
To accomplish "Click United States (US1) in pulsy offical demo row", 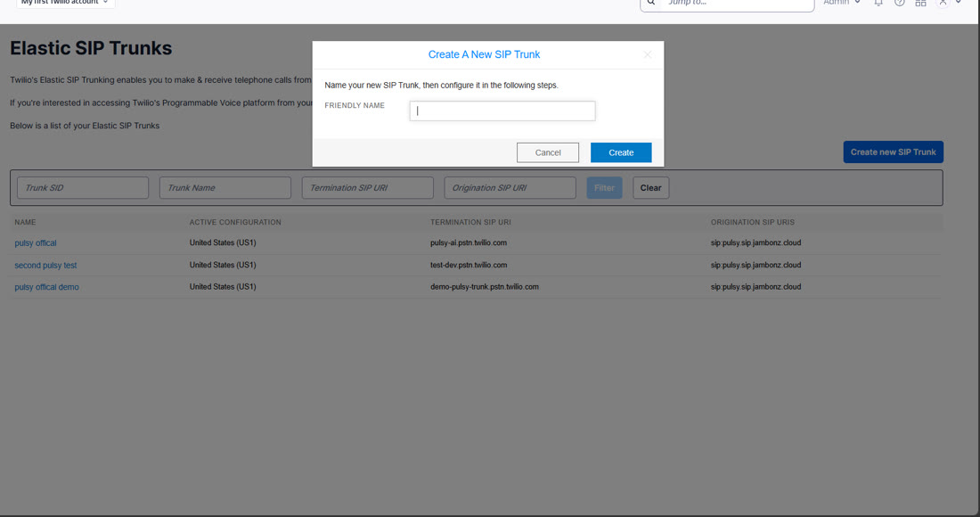I will [x=223, y=287].
